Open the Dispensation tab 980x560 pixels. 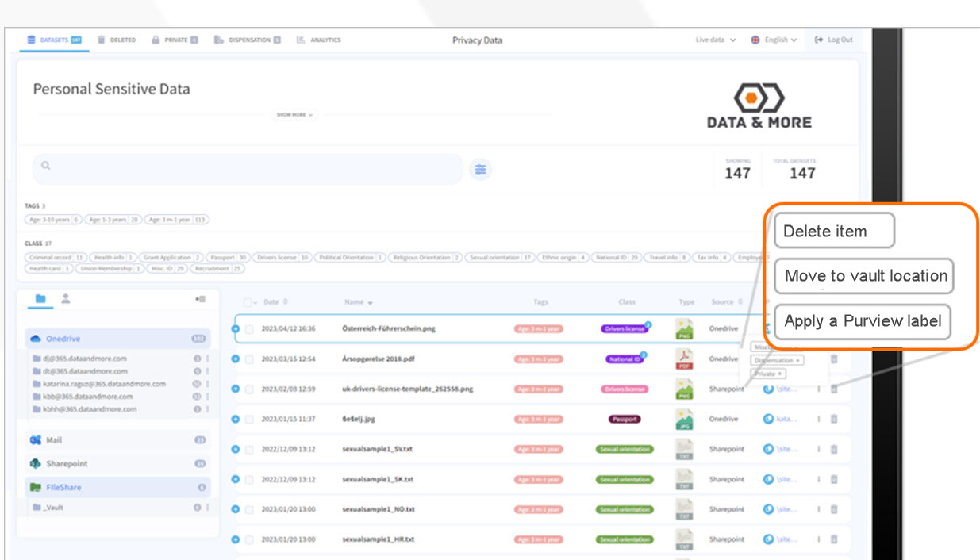point(247,40)
